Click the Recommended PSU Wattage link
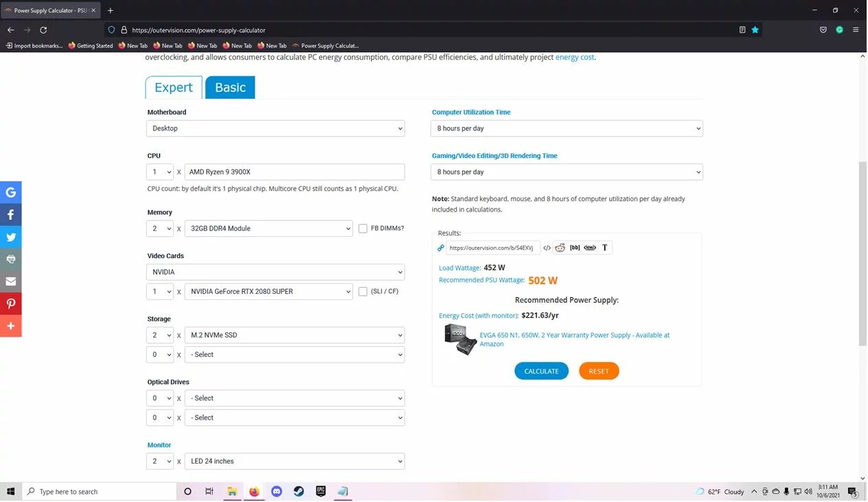The image size is (868, 502). coord(481,280)
